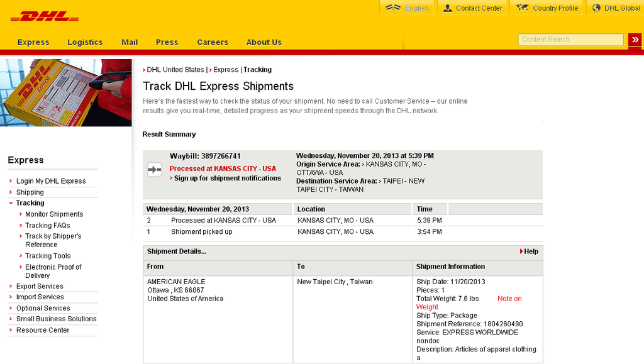
Task: Click the Shipment picked up row
Action: tap(343, 232)
